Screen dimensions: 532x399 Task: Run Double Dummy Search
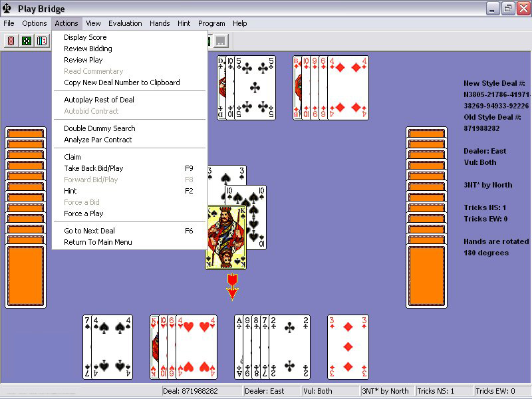[99, 128]
